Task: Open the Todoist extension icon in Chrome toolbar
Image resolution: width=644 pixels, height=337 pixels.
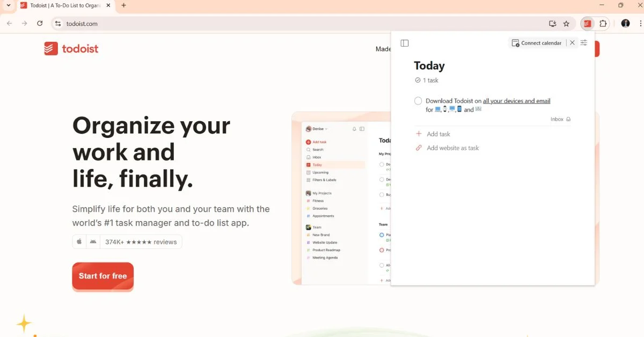Action: pos(588,24)
